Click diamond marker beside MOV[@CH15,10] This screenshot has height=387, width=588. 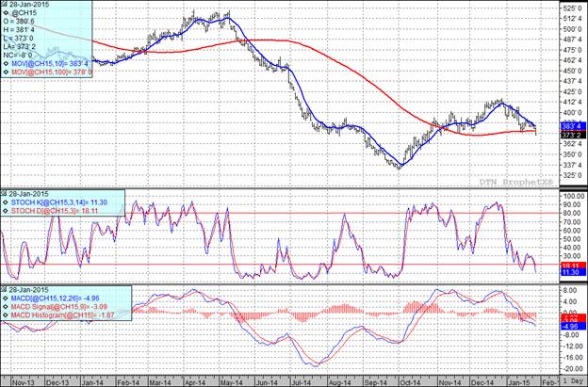[6, 64]
